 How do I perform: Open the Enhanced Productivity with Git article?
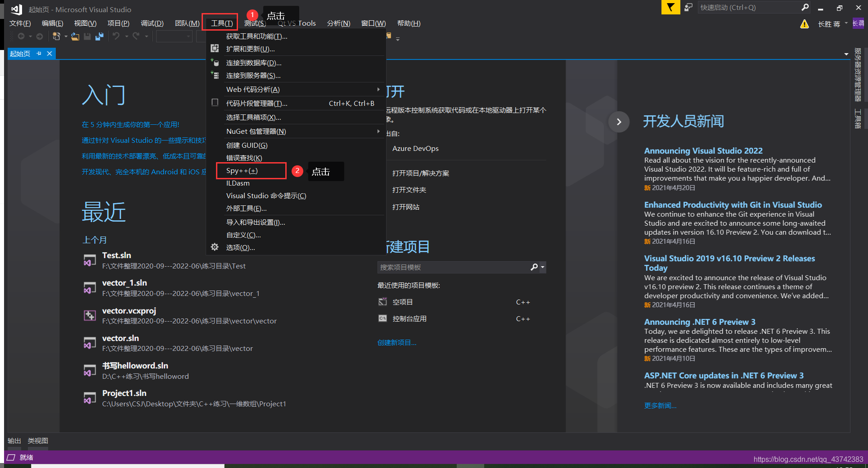tap(733, 204)
